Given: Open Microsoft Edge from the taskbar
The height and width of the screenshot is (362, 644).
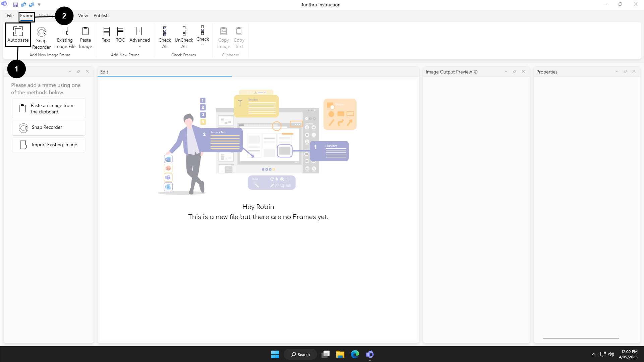Looking at the screenshot, I should [x=355, y=354].
